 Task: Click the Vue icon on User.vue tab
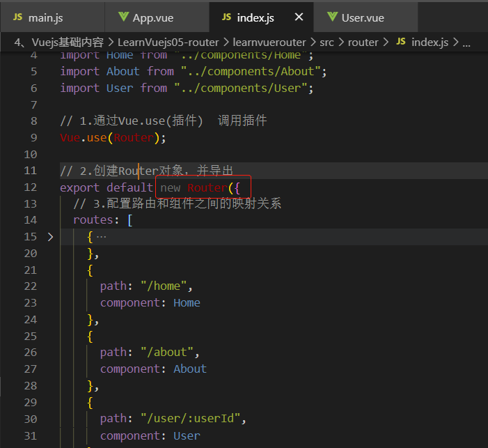332,17
